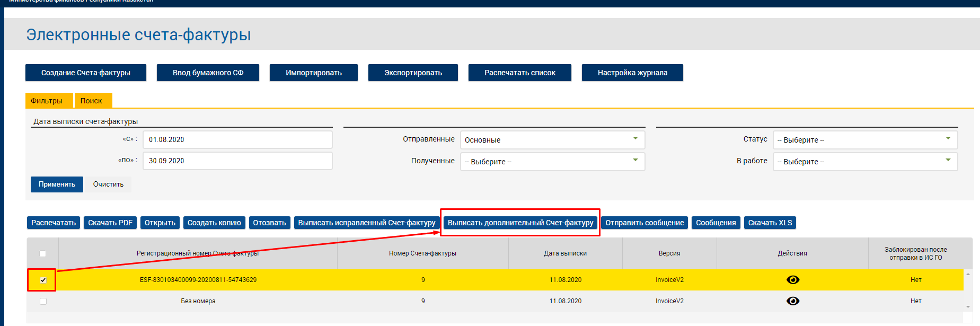Click Выписать дополнительный Счет-фактуру
Image resolution: width=980 pixels, height=326 pixels.
(x=520, y=223)
